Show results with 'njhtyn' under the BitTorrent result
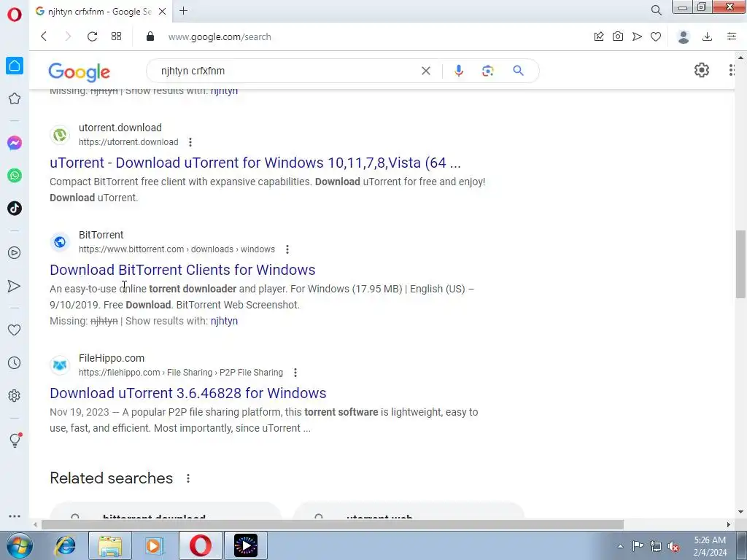This screenshot has width=747, height=560. click(224, 321)
